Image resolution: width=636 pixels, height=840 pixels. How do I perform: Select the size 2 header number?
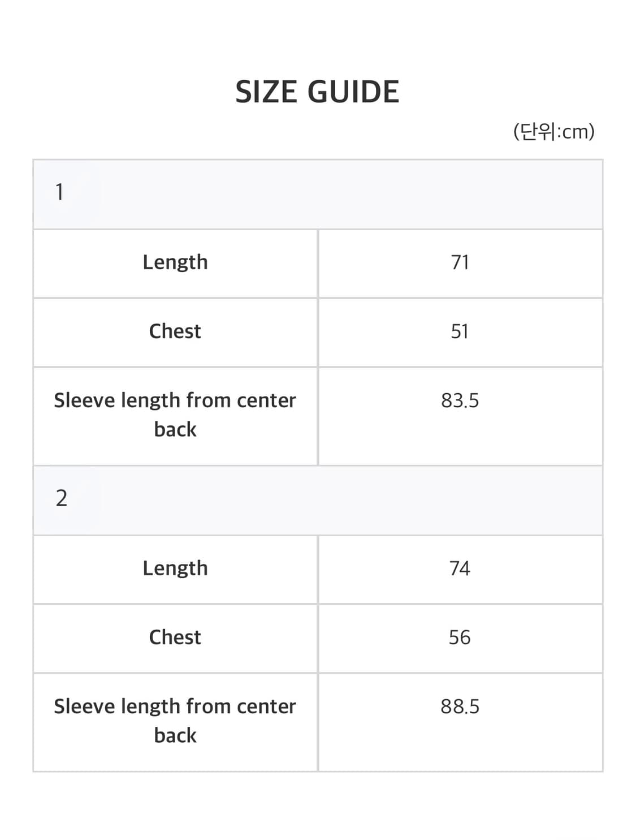[x=61, y=498]
